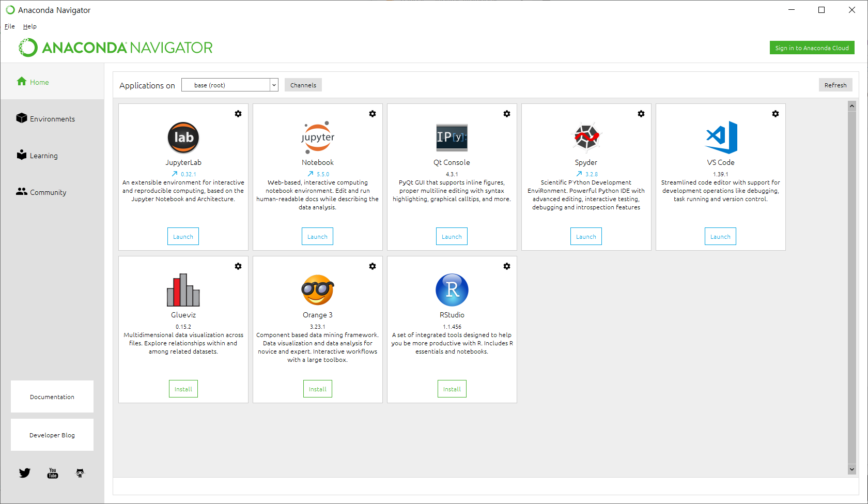Open the Notebook tile settings gear
The width and height of the screenshot is (868, 504).
click(373, 114)
